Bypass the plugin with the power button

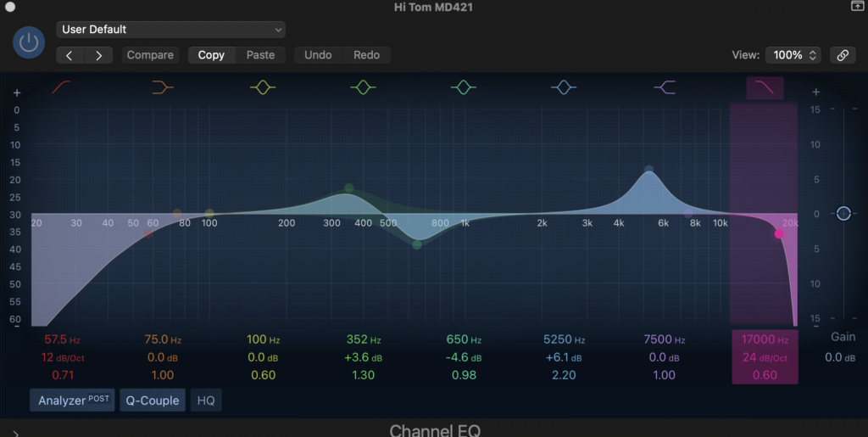30,42
